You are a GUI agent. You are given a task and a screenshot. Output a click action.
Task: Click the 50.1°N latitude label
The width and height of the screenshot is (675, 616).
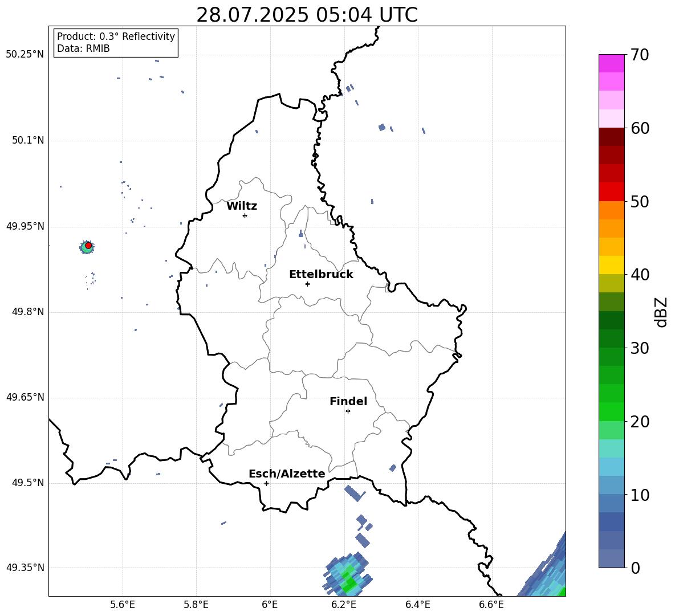pos(28,141)
